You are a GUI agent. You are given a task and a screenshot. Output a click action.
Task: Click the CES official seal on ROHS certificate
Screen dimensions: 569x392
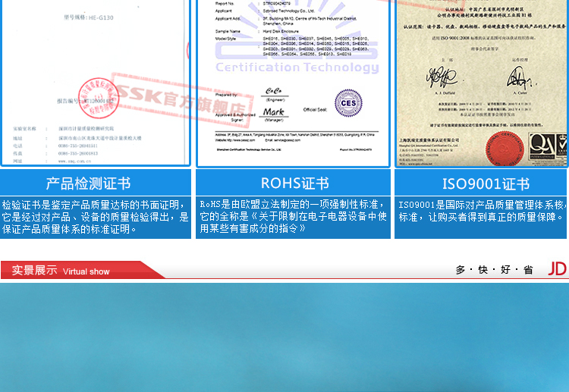[x=348, y=103]
